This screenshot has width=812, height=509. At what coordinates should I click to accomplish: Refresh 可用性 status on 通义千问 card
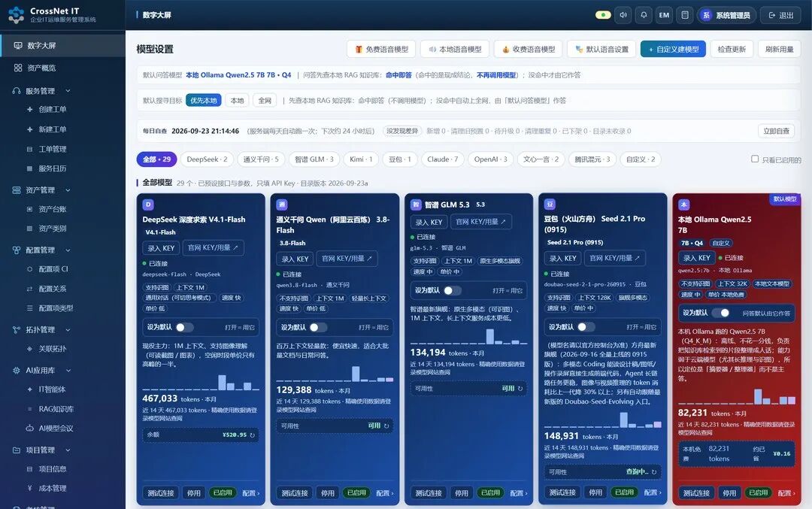point(386,426)
